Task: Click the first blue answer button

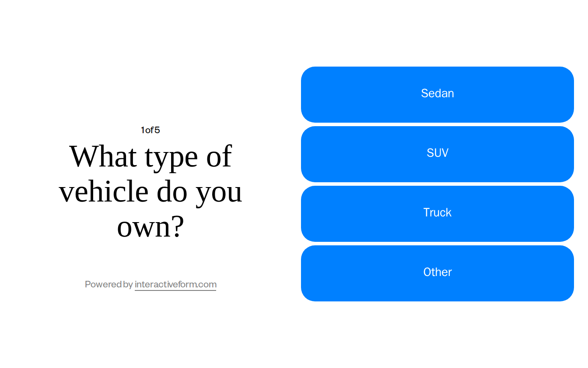Action: 437,94
